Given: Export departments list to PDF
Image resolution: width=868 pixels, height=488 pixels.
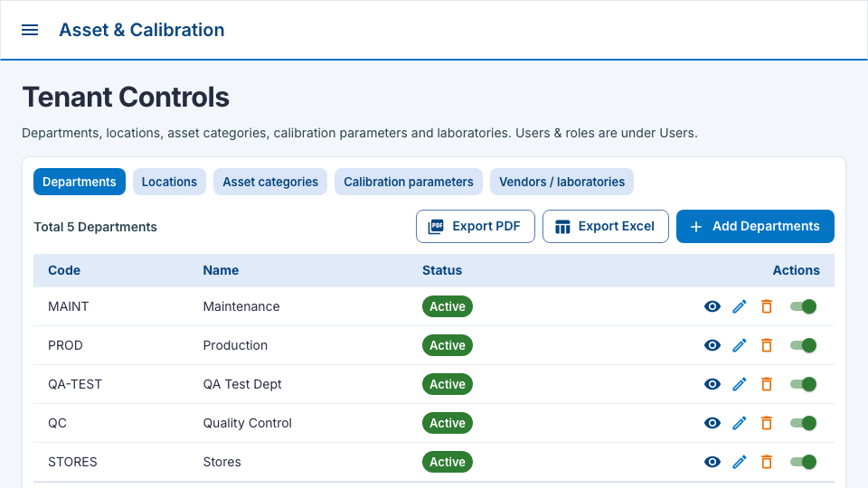Looking at the screenshot, I should [476, 226].
